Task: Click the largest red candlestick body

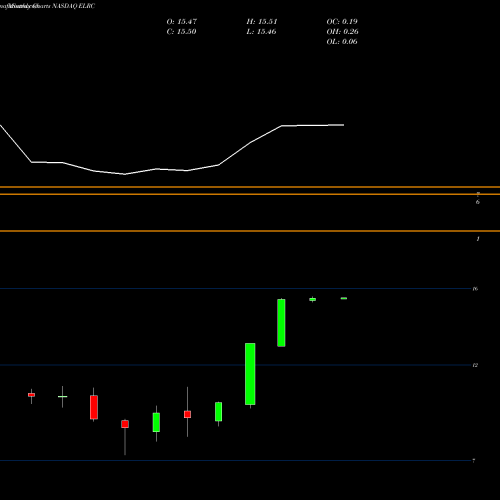Action: (94, 407)
